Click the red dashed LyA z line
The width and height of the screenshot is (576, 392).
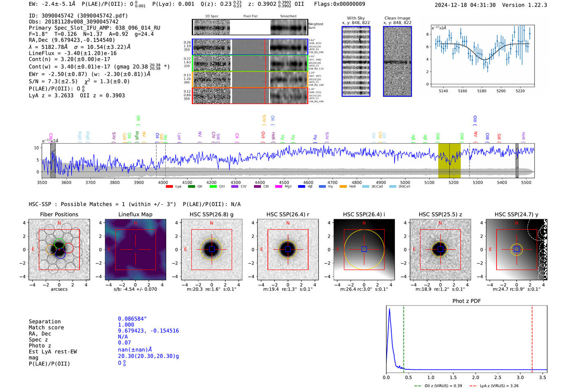532,337
